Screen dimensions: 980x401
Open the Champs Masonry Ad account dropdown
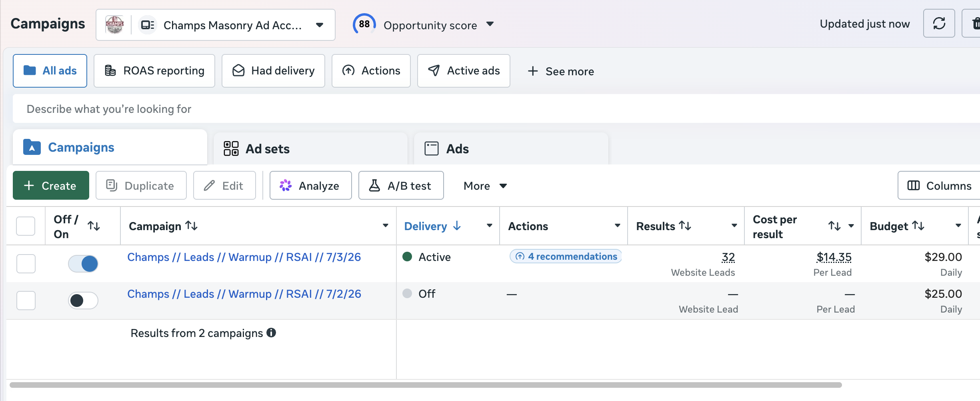[216, 25]
